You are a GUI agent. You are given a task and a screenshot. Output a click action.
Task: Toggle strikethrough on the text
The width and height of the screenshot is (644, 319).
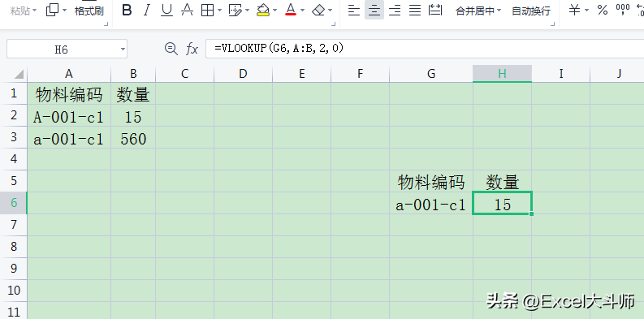(x=187, y=11)
